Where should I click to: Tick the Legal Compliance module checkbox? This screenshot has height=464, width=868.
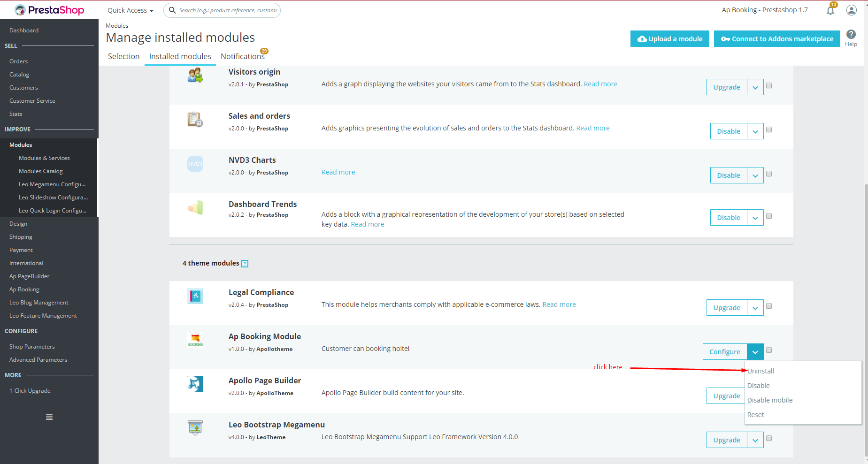pyautogui.click(x=769, y=306)
